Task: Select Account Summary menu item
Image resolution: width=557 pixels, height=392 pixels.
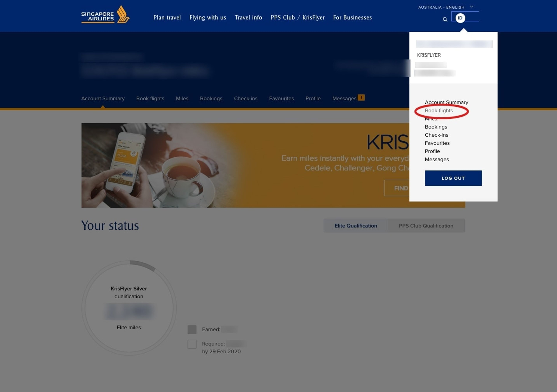Action: point(447,102)
